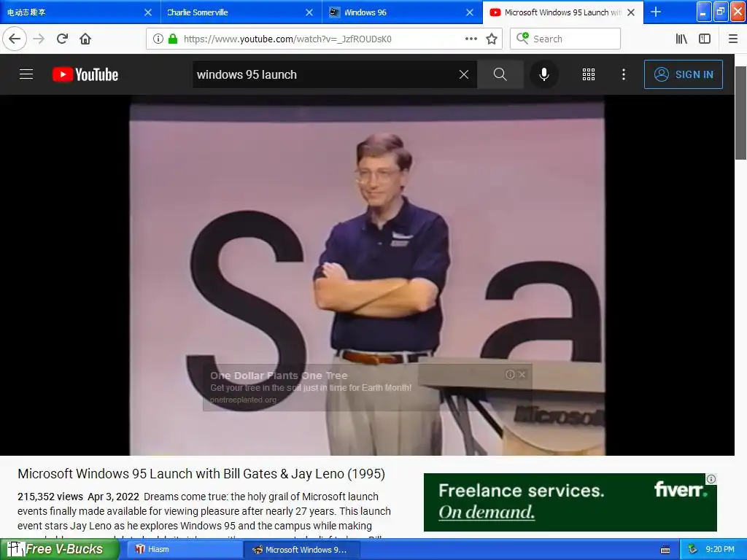Bookmark this page with the star icon
The width and height of the screenshot is (747, 560).
pyautogui.click(x=492, y=39)
